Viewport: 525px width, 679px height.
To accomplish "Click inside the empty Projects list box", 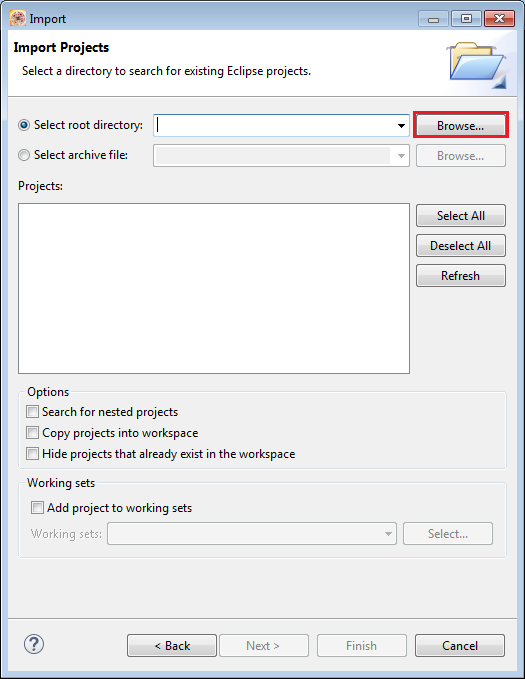I will coord(214,288).
